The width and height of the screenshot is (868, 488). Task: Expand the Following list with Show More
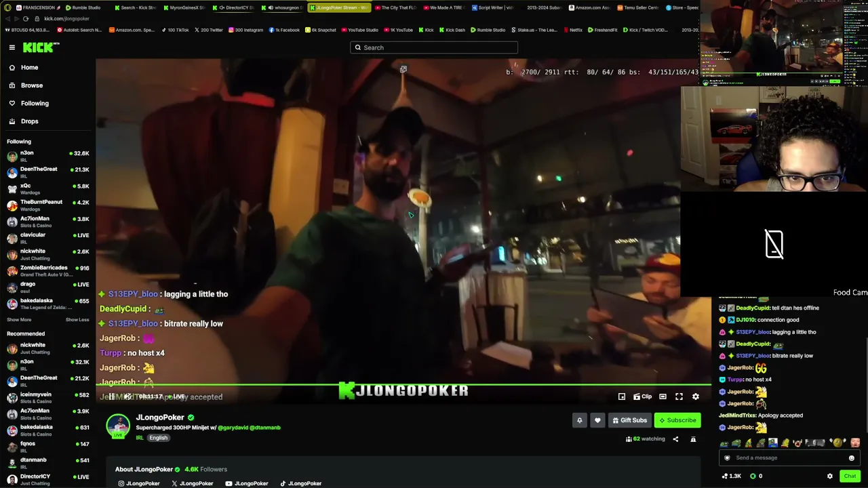(19, 320)
